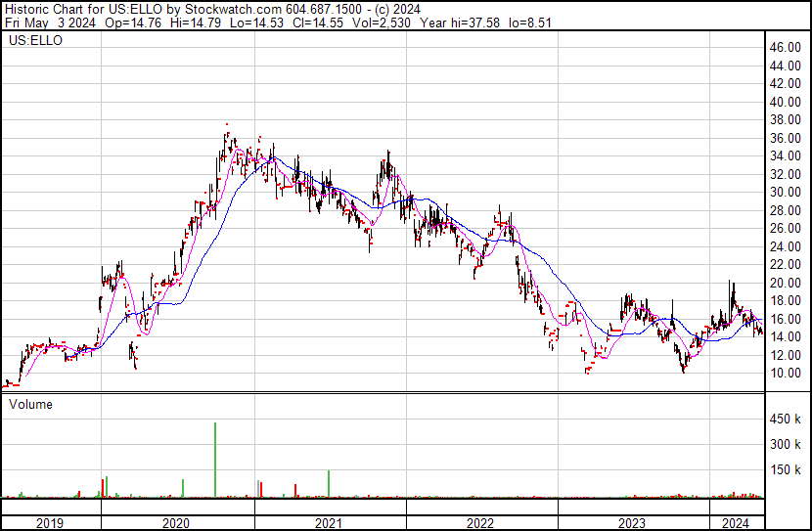Image resolution: width=812 pixels, height=531 pixels.
Task: Click the 30.00 price axis label
Action: click(x=785, y=193)
